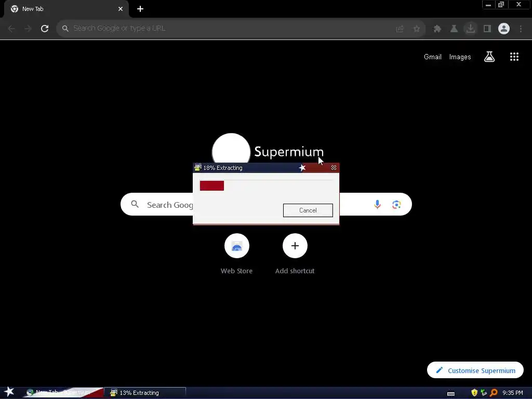Click the browser forward arrow
Image resolution: width=532 pixels, height=399 pixels.
tap(28, 29)
